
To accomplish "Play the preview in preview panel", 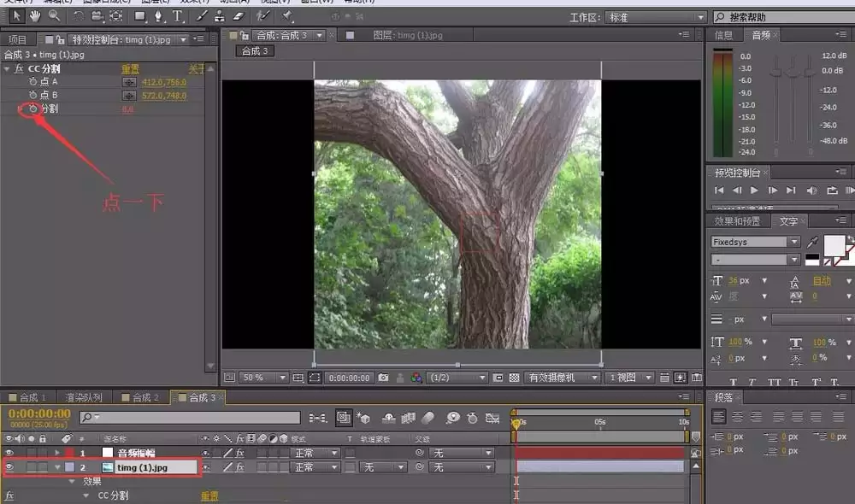I will 754,190.
